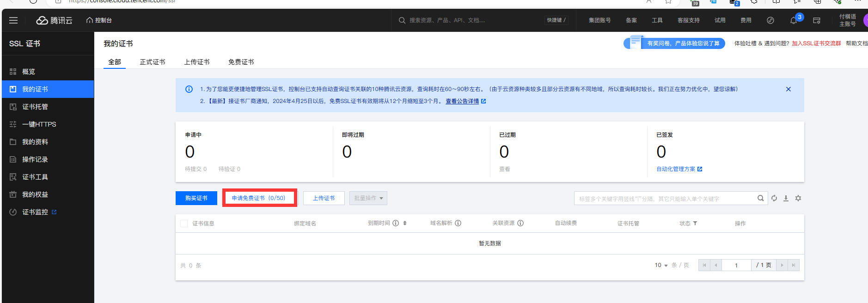Download the certificate list

coord(786,198)
